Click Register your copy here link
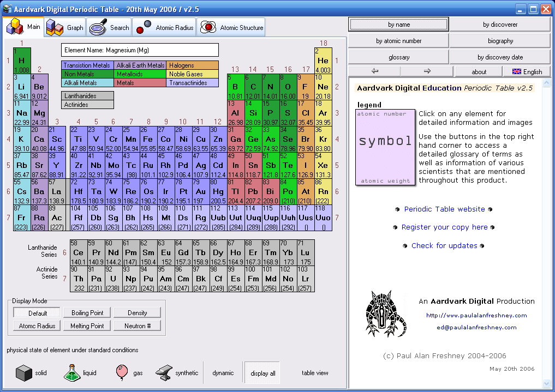 coord(444,227)
